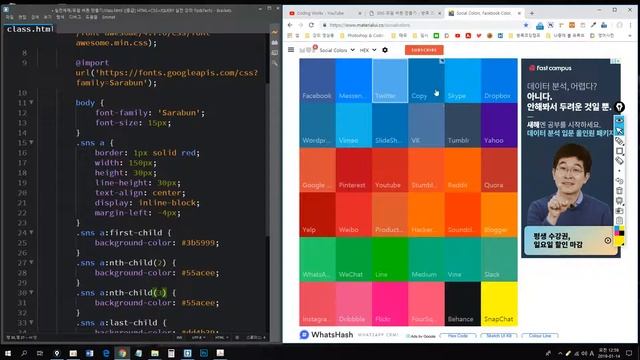This screenshot has width=640, height=360.
Task: Open Windows notification center icon
Action: pyautogui.click(x=629, y=353)
